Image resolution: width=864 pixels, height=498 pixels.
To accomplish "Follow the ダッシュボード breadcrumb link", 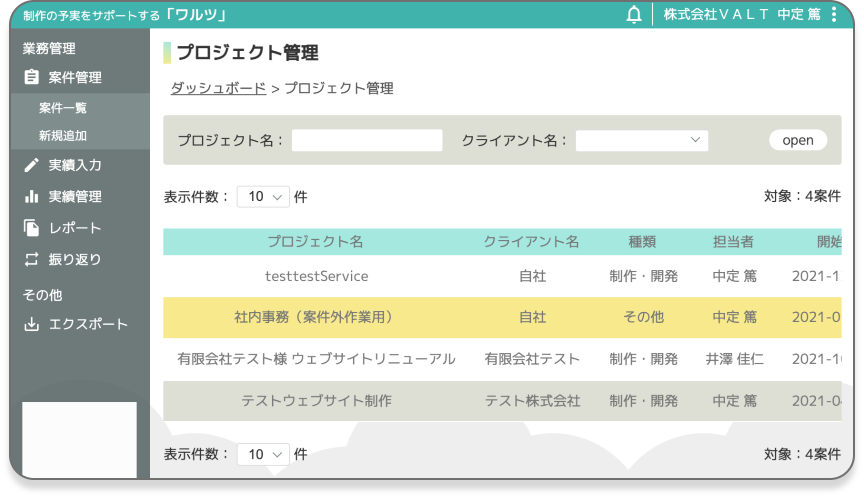I will click(x=218, y=88).
